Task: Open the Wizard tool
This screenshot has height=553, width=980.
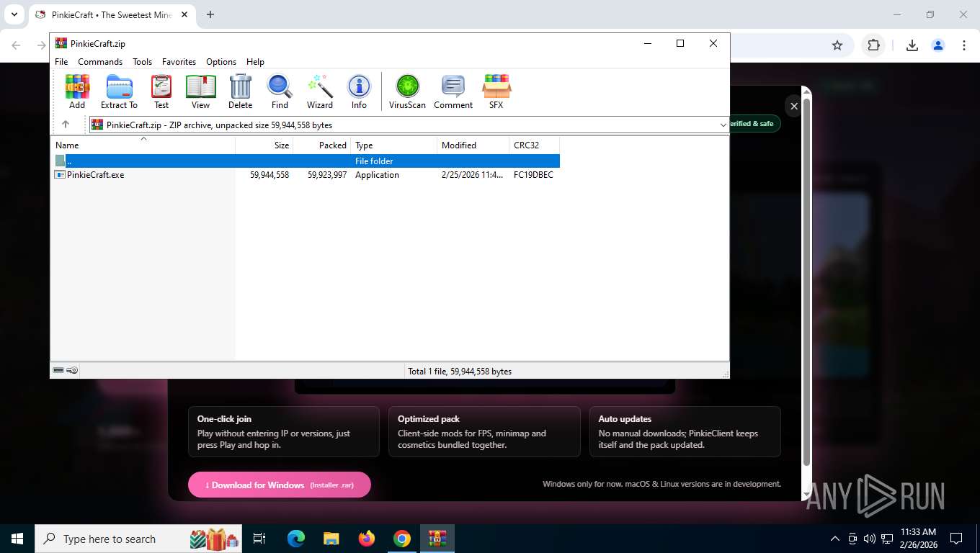Action: click(319, 91)
